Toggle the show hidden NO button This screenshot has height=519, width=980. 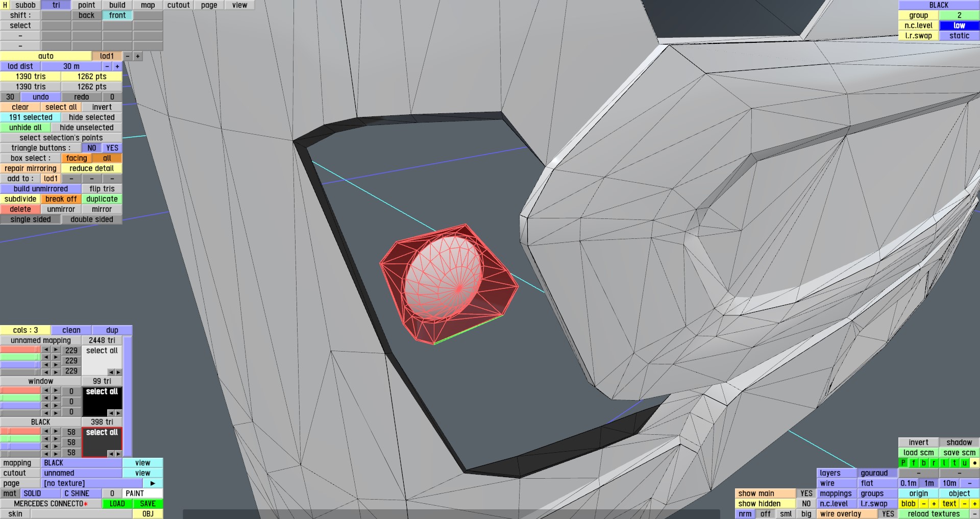coord(806,504)
